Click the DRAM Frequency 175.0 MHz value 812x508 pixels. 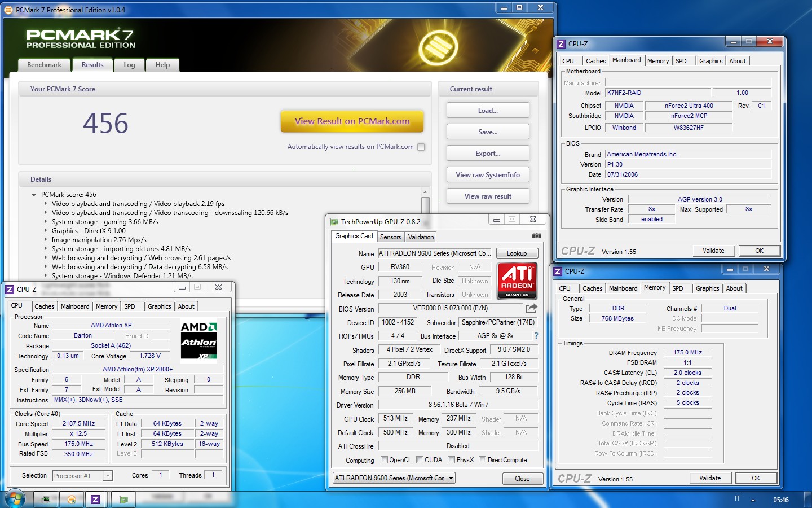(687, 352)
